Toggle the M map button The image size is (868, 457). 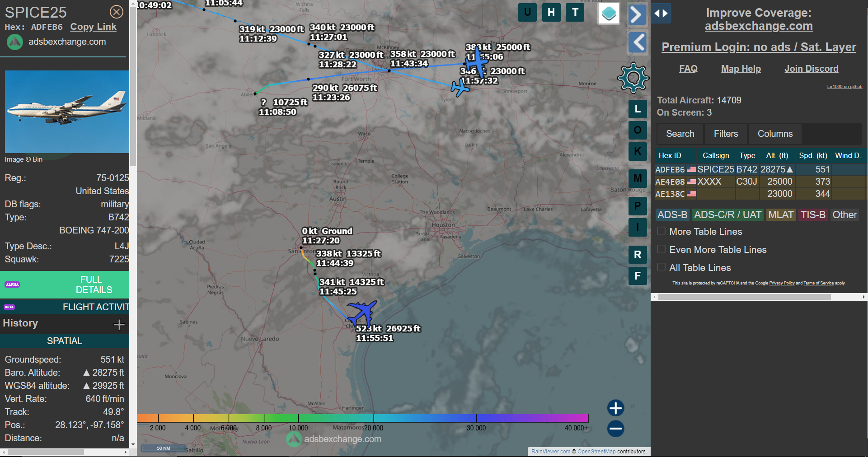pyautogui.click(x=638, y=178)
